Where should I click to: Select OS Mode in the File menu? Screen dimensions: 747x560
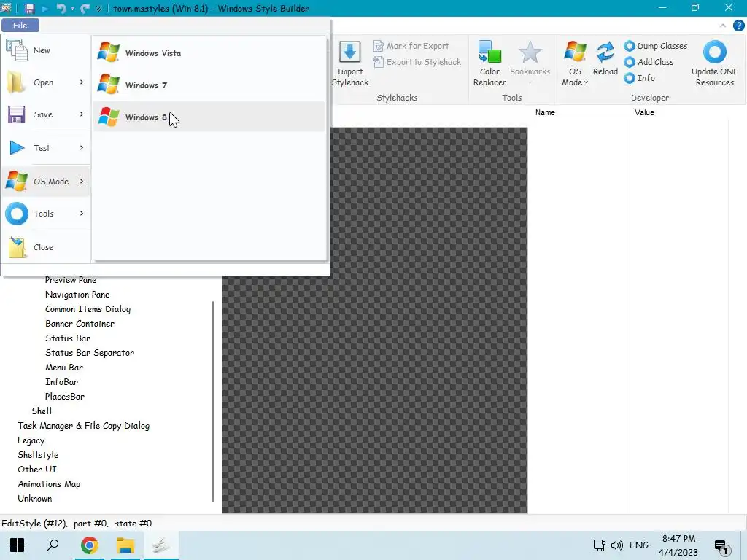pos(46,181)
